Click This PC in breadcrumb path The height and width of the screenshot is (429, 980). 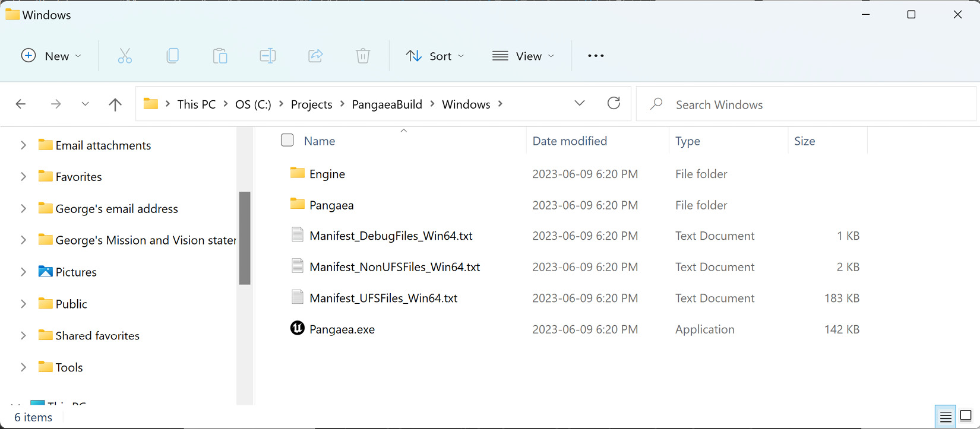click(197, 104)
